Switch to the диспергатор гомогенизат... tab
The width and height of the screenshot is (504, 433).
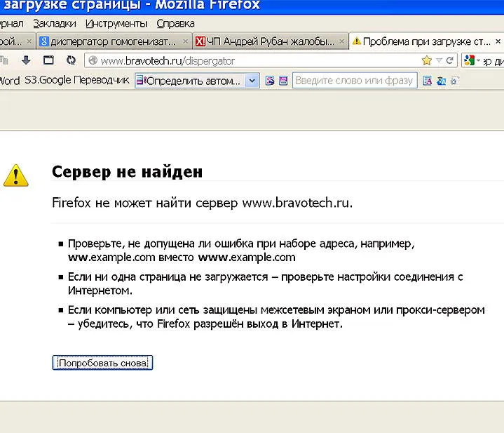tap(114, 41)
